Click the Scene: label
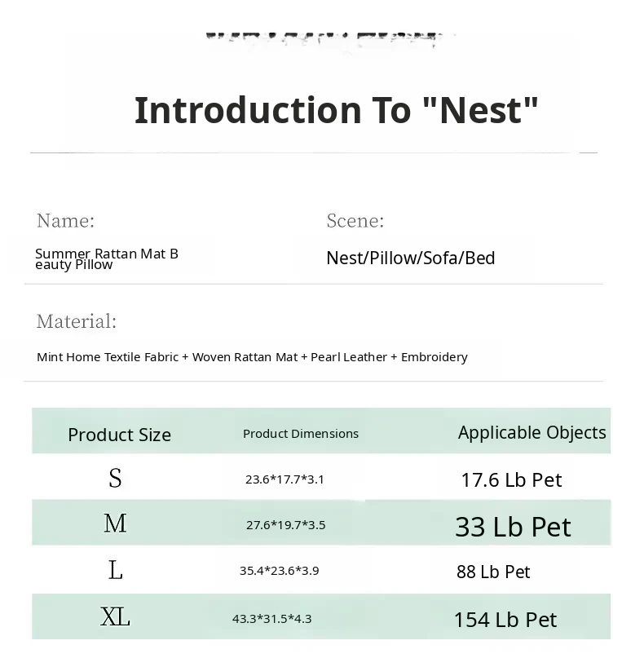 (x=355, y=220)
